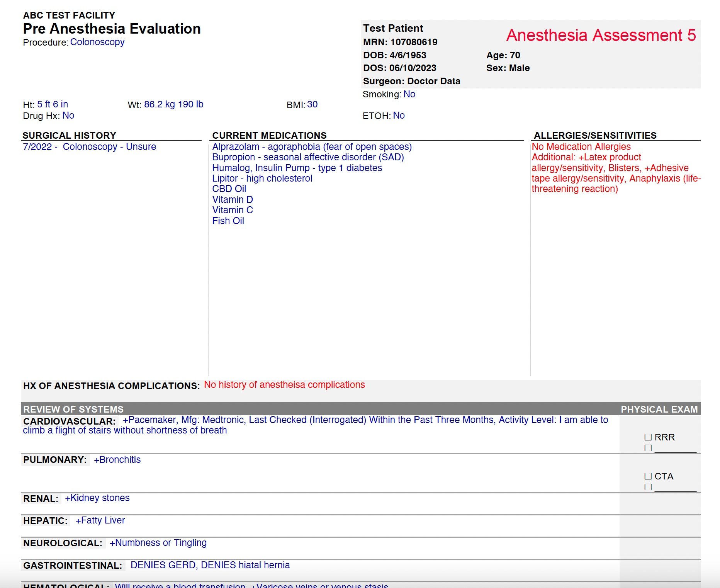This screenshot has height=588, width=720.
Task: Click the CARDIOVASCULAR section label
Action: [x=70, y=421]
